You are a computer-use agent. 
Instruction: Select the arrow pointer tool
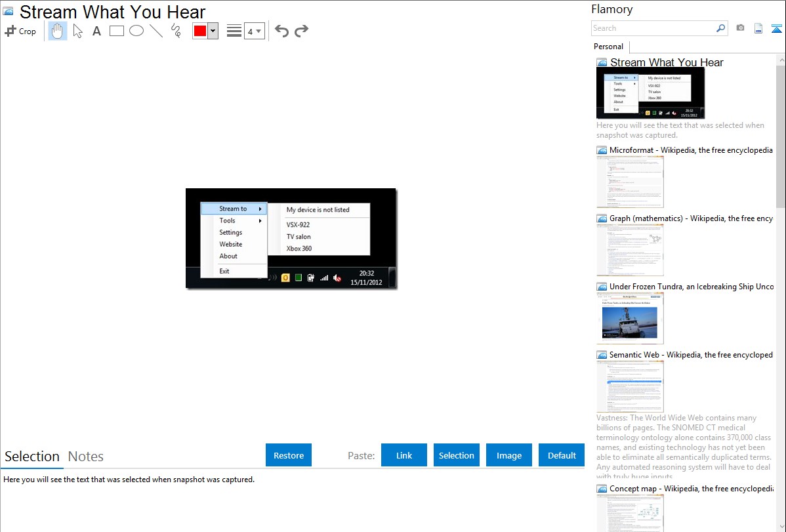[77, 31]
